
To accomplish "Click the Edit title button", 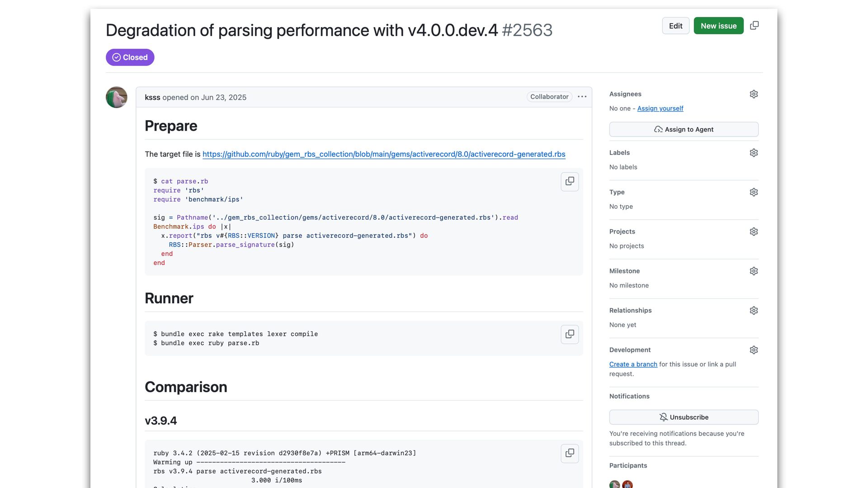I will [675, 26].
